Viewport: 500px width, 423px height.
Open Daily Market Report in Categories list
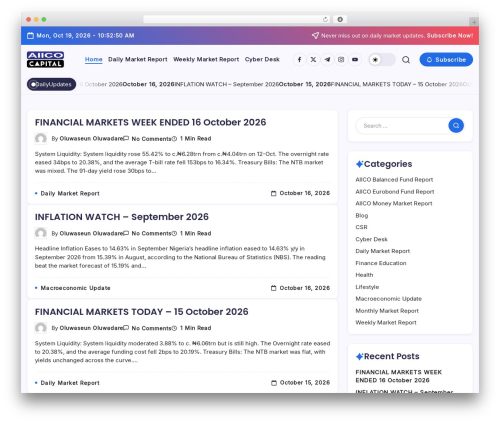pyautogui.click(x=383, y=251)
